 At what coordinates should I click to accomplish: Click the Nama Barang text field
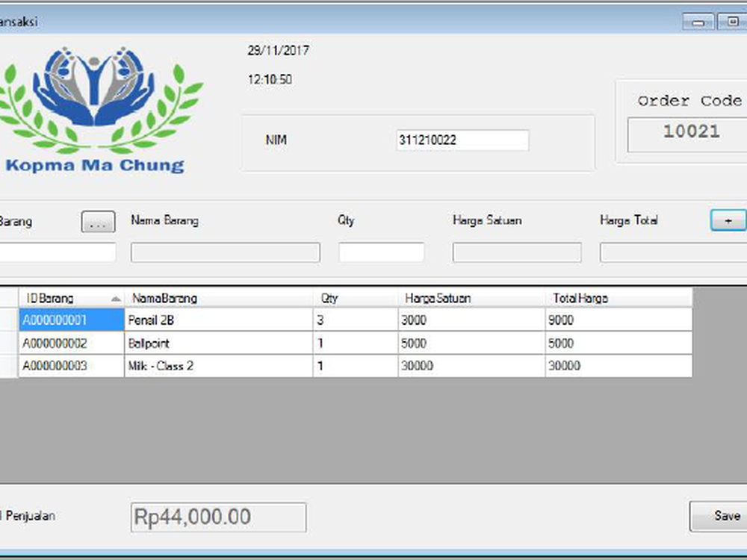click(x=225, y=252)
